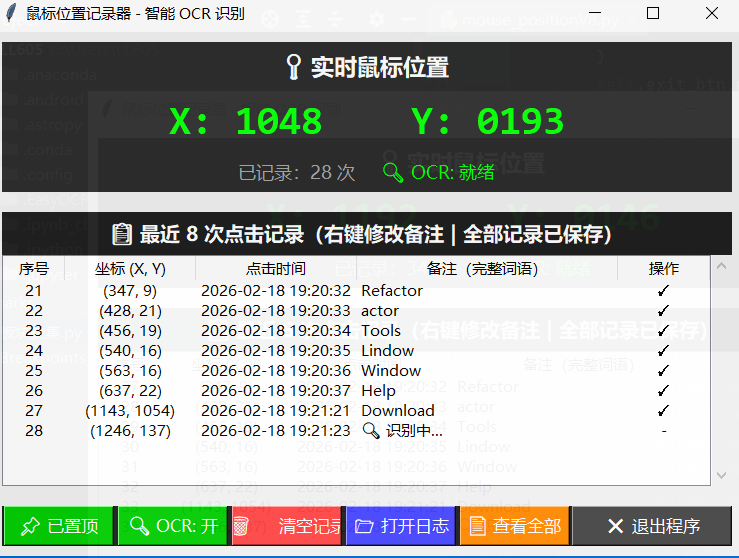This screenshot has height=558, width=739.
Task: Click the 坐标 (X, Y) column header
Action: (130, 268)
